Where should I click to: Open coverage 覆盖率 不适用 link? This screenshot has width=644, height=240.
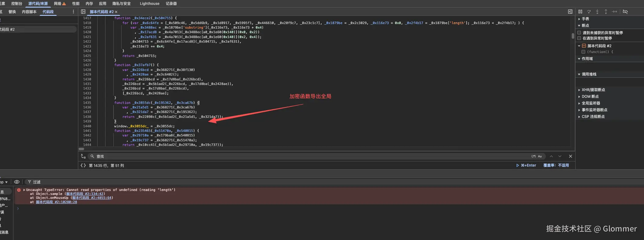coord(556,165)
